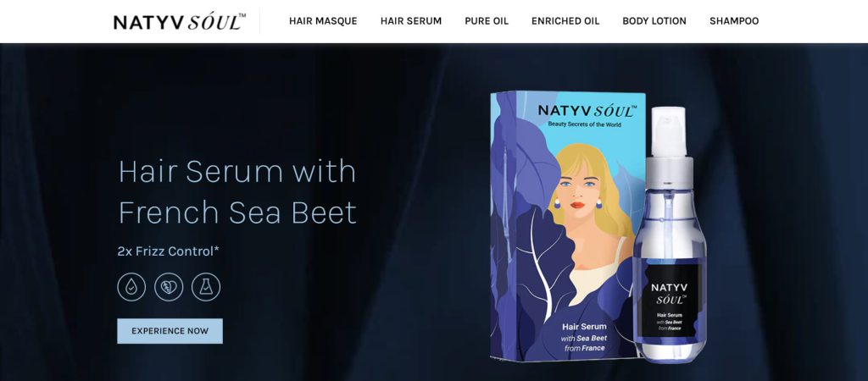Click 'Hair Serum with Sea Beet' text on the box

(585, 337)
